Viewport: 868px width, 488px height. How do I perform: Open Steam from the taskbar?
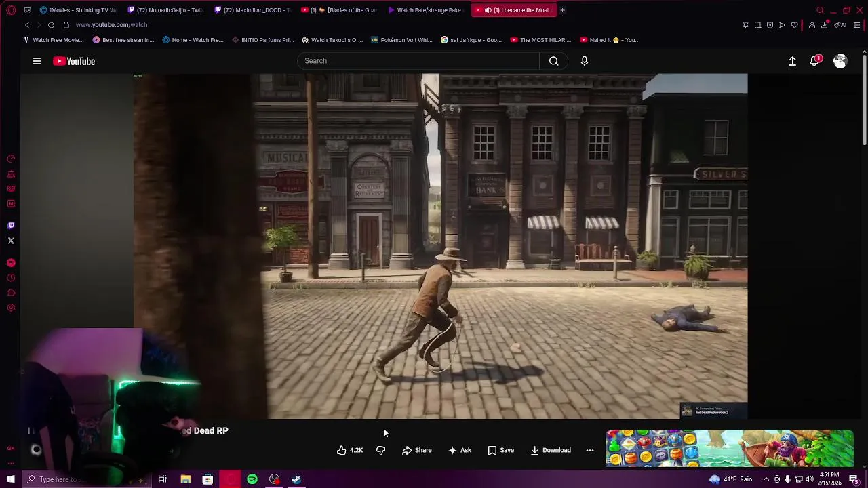click(296, 479)
